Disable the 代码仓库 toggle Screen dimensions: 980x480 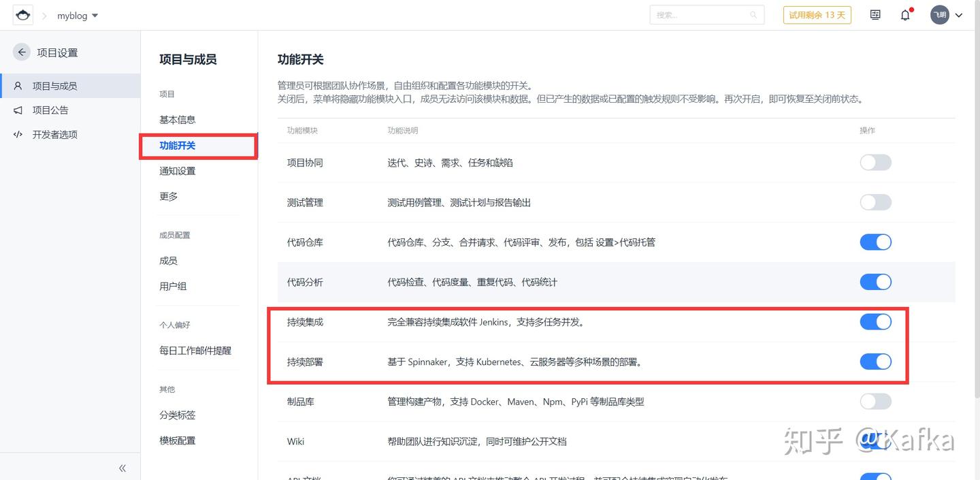tap(875, 242)
